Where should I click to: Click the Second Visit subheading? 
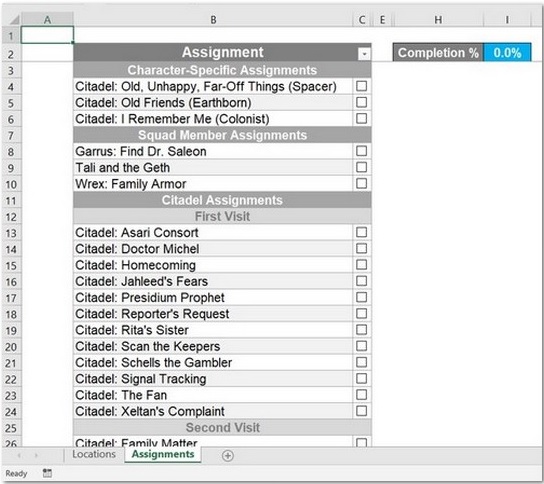point(222,427)
